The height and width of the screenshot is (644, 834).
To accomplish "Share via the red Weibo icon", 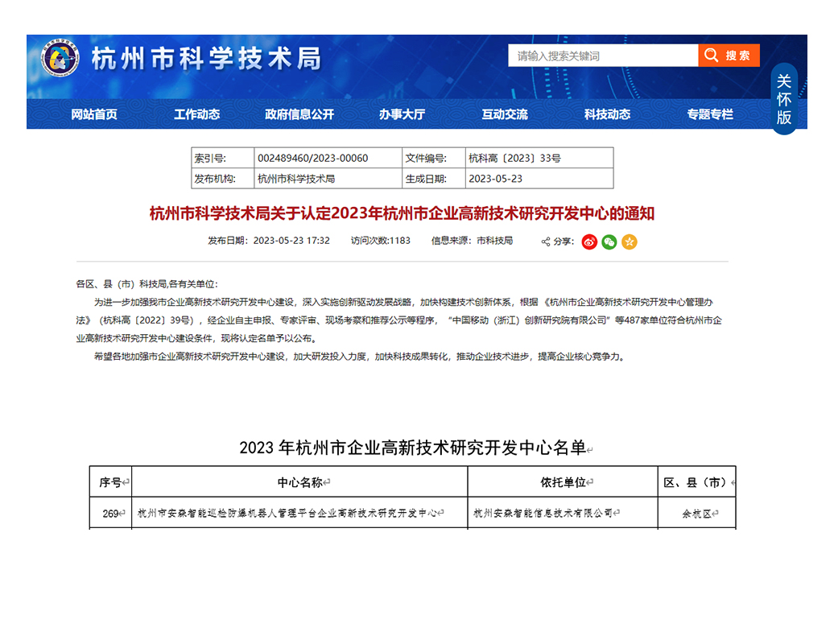I will tap(589, 242).
